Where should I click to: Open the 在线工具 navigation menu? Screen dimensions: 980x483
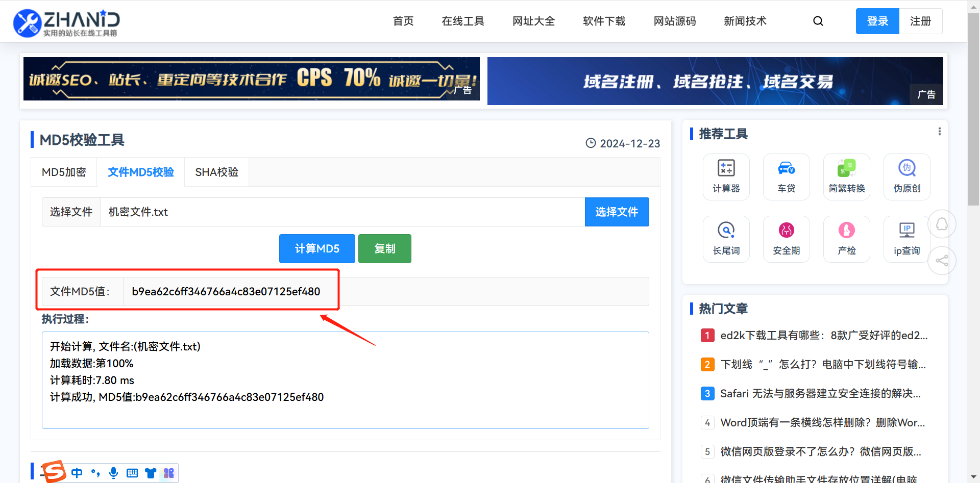462,21
